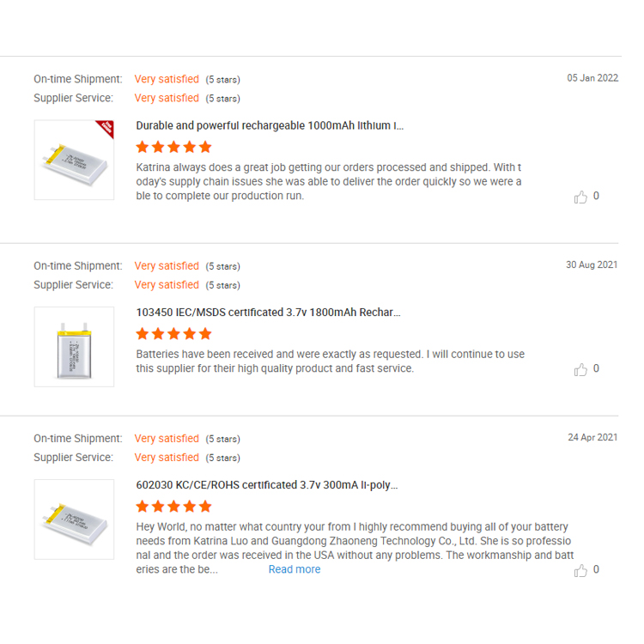Image resolution: width=644 pixels, height=644 pixels.
Task: Click the five-star rating in Katrina's supply chain review
Action: pos(173,147)
